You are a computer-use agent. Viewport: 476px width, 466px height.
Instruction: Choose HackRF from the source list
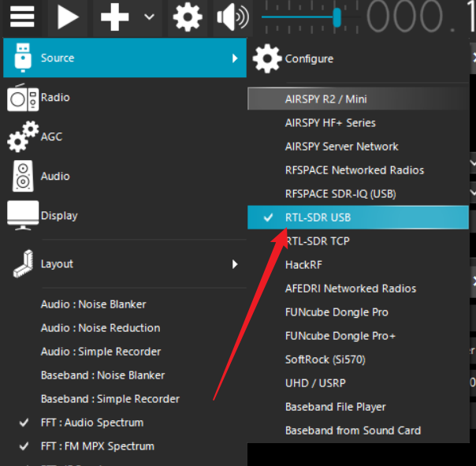click(x=303, y=265)
